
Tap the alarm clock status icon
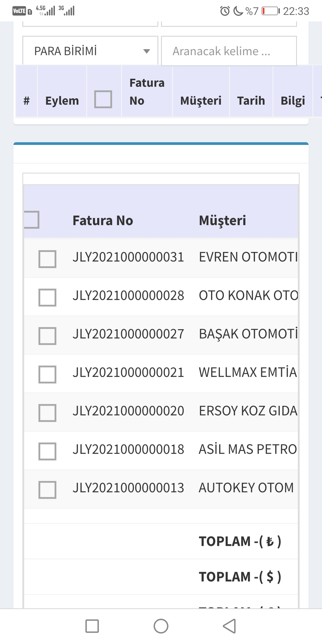(x=225, y=11)
